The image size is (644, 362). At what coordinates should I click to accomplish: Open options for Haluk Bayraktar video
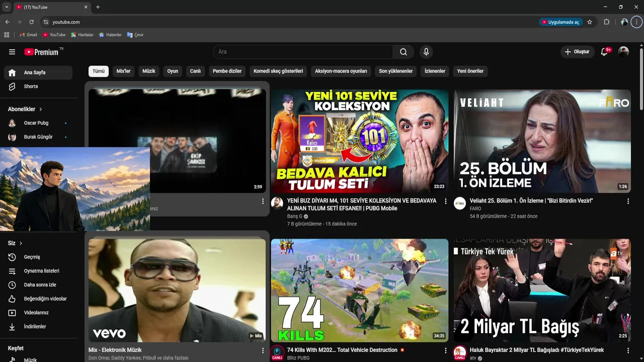[628, 350]
